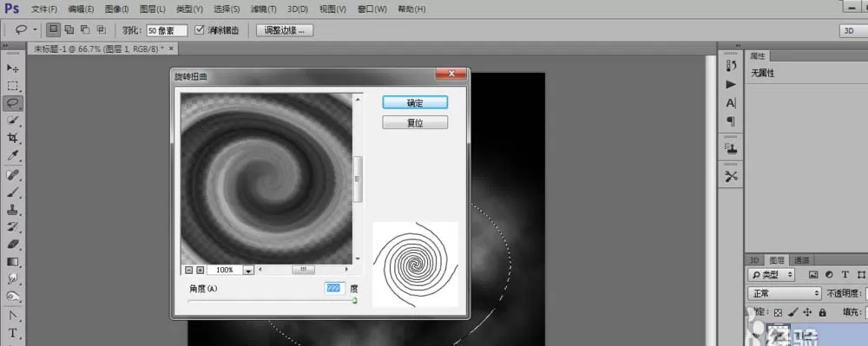Screen dimensions: 868x346
Task: Filter layers by adjustment layer icon
Action: tap(829, 275)
